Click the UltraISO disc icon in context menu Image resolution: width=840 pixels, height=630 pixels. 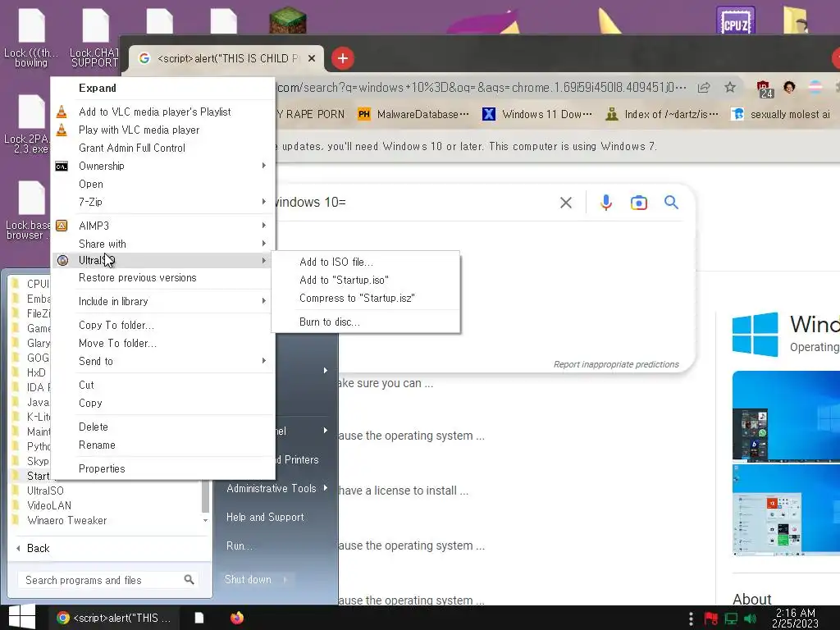coord(62,260)
